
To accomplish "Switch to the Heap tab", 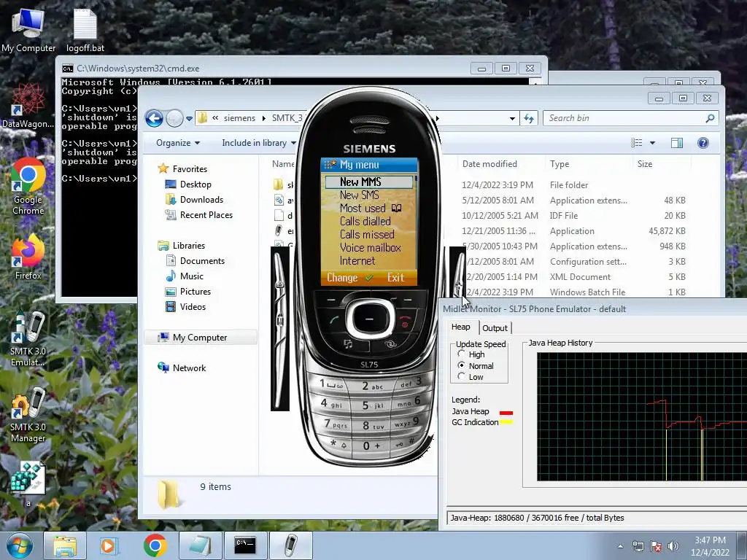I will coord(461,327).
